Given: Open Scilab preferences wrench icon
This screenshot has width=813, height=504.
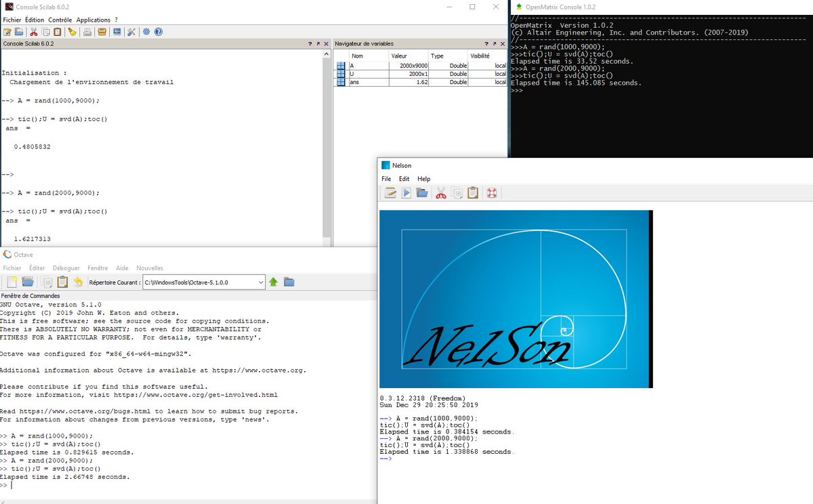Looking at the screenshot, I should tap(131, 32).
